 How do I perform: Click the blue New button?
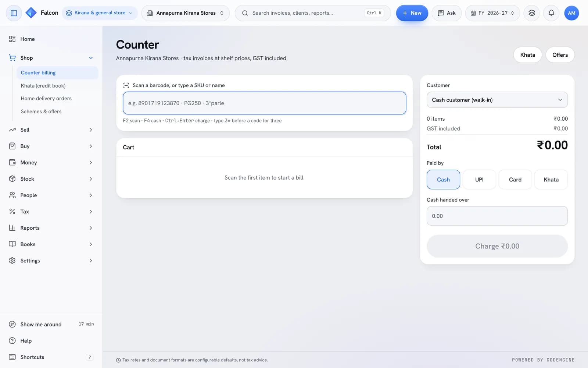coord(412,13)
